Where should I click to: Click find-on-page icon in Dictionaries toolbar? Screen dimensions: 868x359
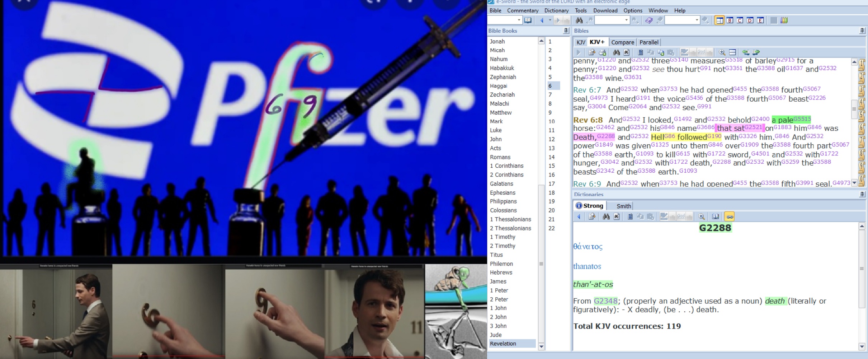[617, 216]
